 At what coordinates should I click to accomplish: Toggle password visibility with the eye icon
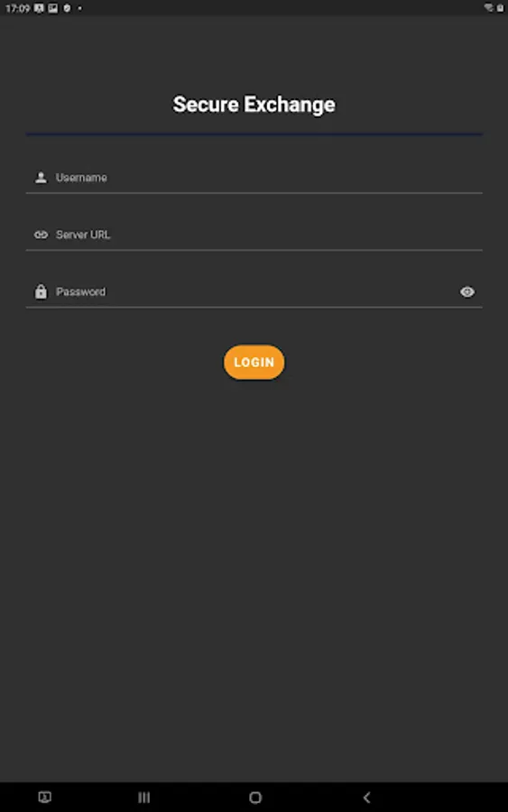pos(467,291)
